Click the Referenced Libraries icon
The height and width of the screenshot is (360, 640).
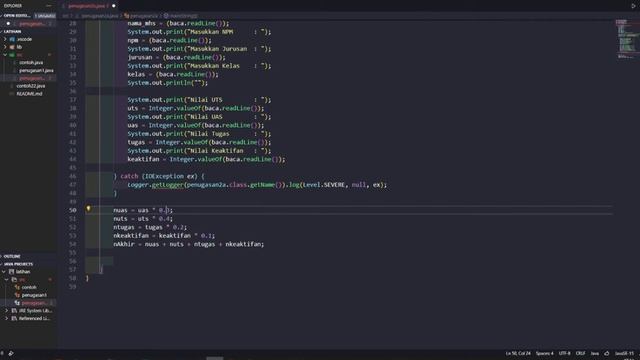[x=14, y=318]
